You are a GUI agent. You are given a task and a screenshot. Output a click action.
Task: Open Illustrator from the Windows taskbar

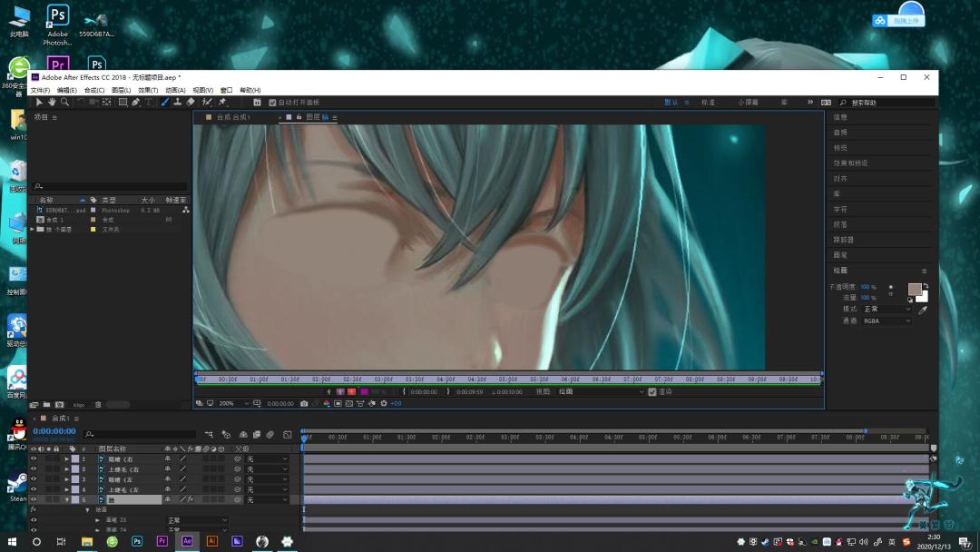211,541
